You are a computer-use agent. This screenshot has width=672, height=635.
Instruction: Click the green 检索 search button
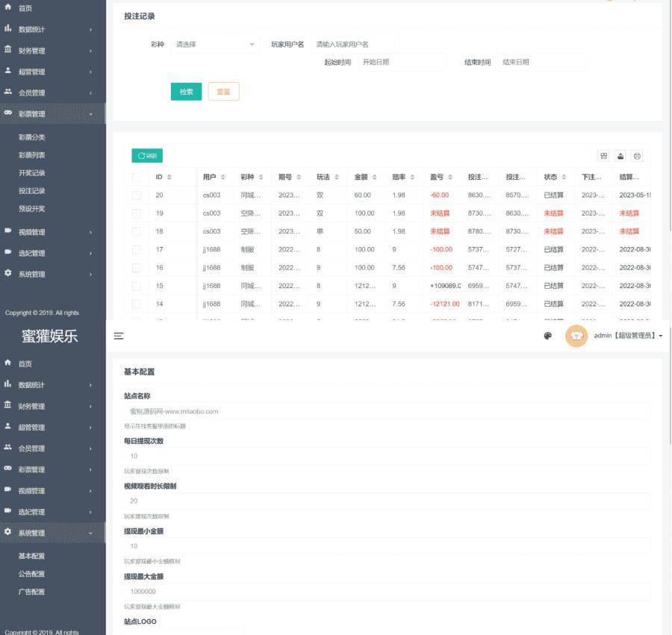click(187, 92)
